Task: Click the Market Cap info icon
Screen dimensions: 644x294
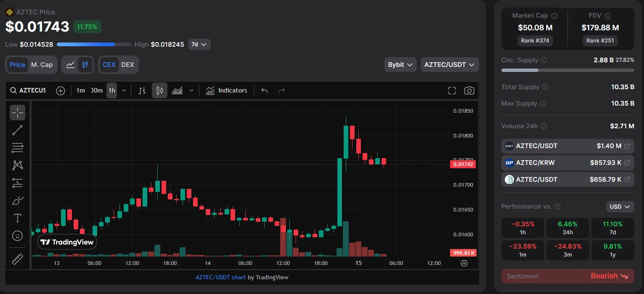Action: coord(554,16)
